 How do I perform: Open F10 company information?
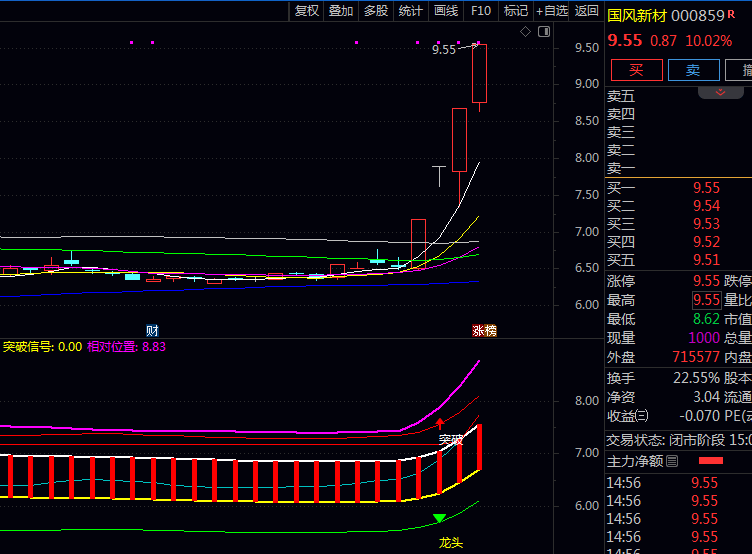pos(481,10)
